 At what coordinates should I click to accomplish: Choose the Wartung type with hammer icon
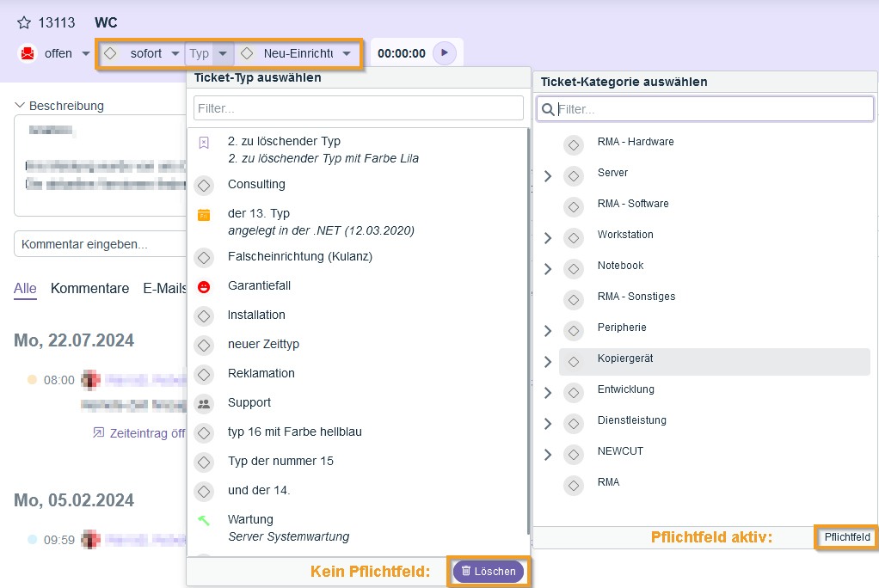point(204,520)
